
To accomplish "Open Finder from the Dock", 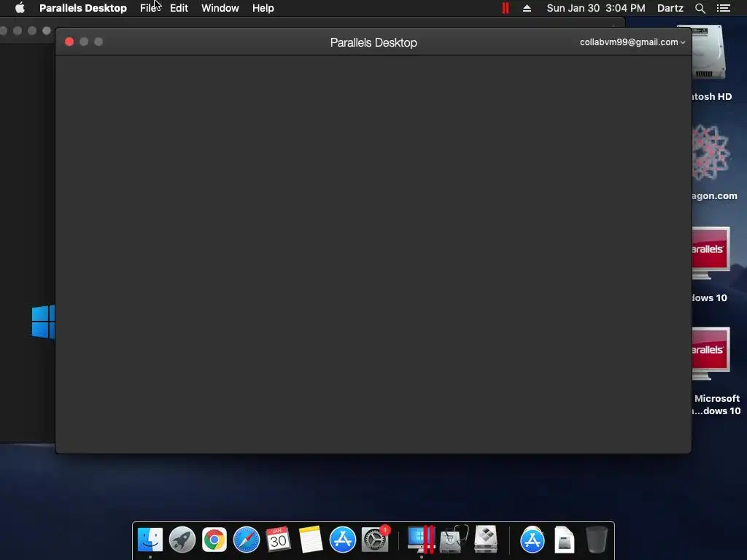I will tap(150, 540).
